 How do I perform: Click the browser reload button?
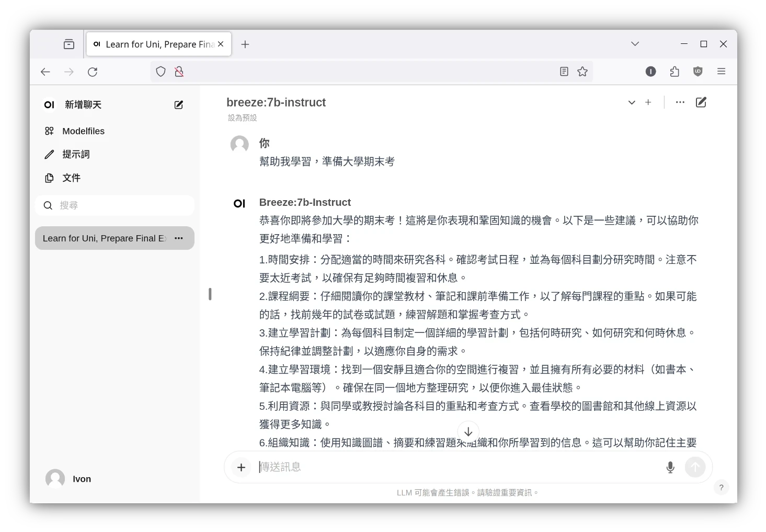coord(93,72)
